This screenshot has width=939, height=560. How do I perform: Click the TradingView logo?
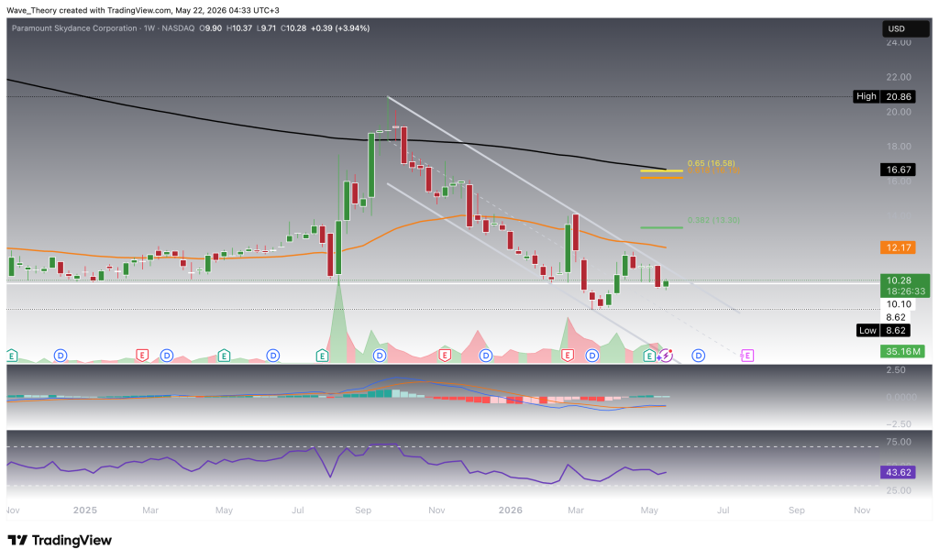point(60,540)
